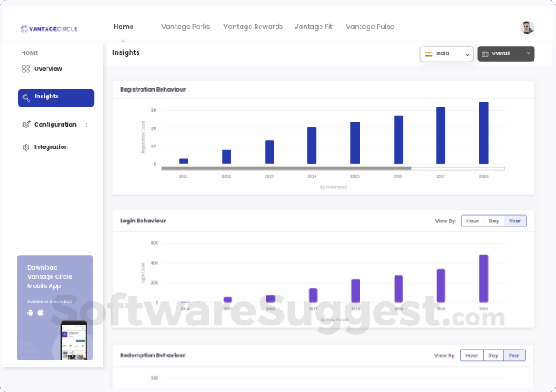This screenshot has height=392, width=556.
Task: Click the calendar icon in Overall filter
Action: point(485,53)
